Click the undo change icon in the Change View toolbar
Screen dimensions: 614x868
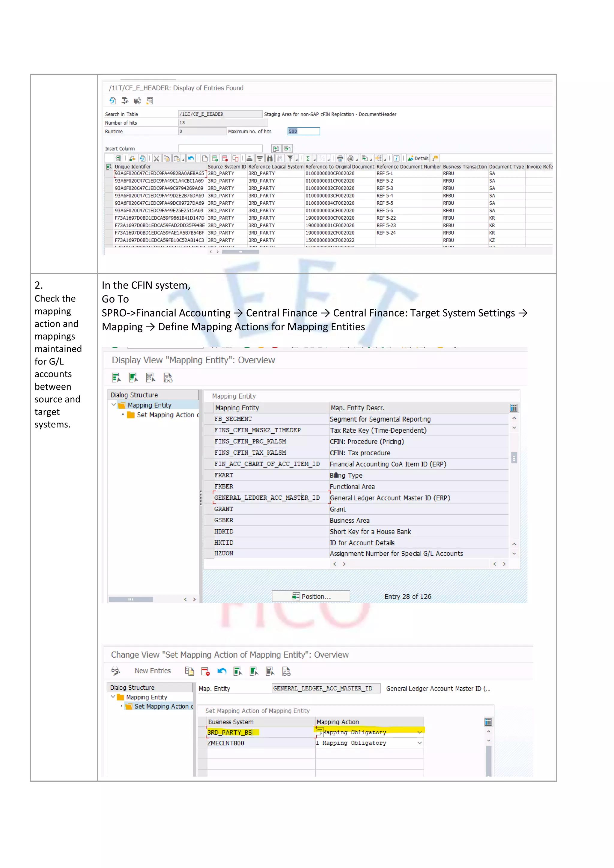(x=222, y=671)
